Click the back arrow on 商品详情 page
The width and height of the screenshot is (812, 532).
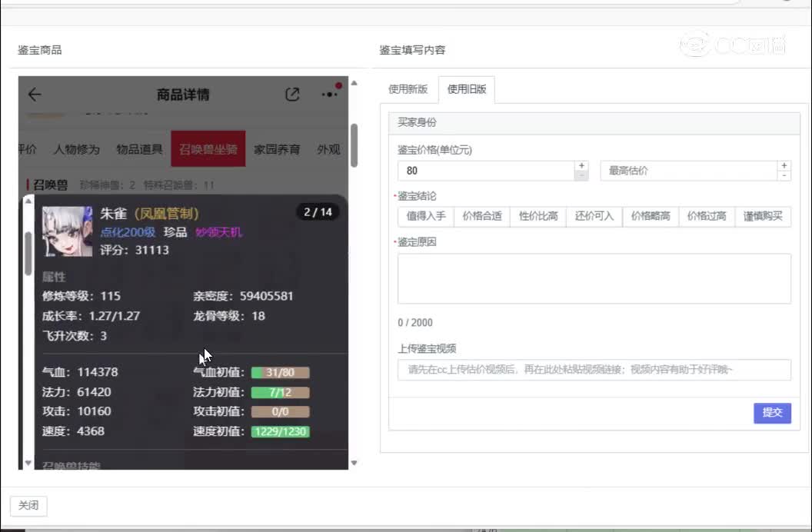click(x=34, y=94)
